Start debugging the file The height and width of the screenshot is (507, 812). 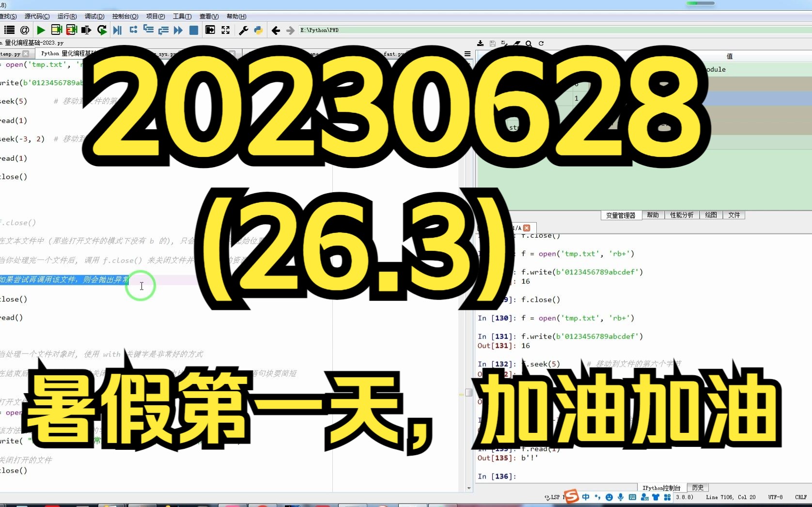point(117,30)
